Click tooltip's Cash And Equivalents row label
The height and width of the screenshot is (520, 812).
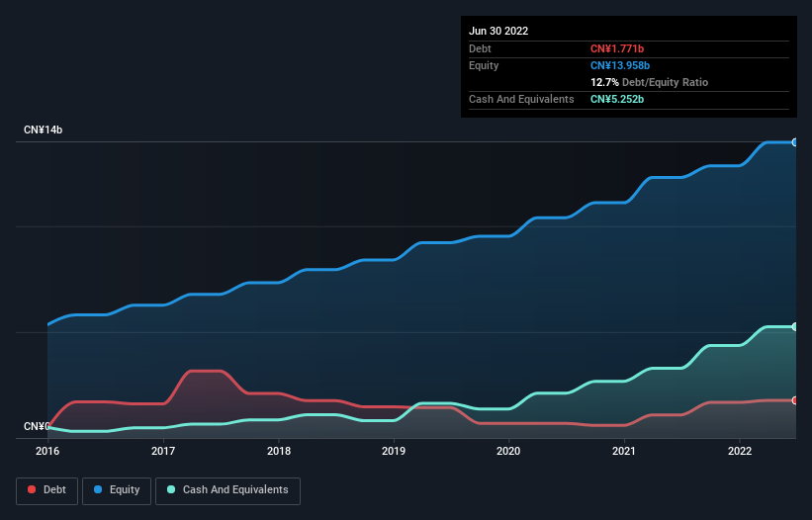point(521,99)
